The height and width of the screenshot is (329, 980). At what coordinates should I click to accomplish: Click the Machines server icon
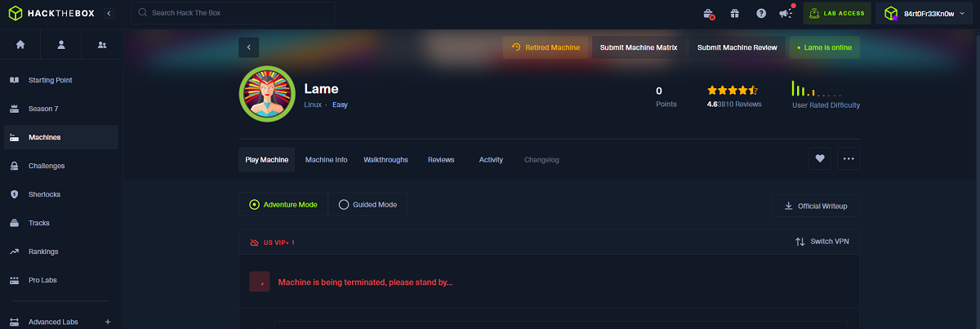coord(14,137)
